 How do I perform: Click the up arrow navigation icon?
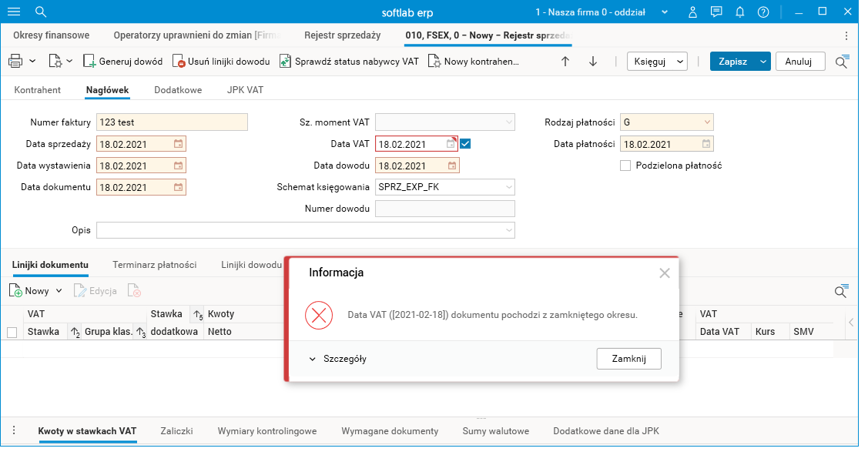tap(565, 62)
